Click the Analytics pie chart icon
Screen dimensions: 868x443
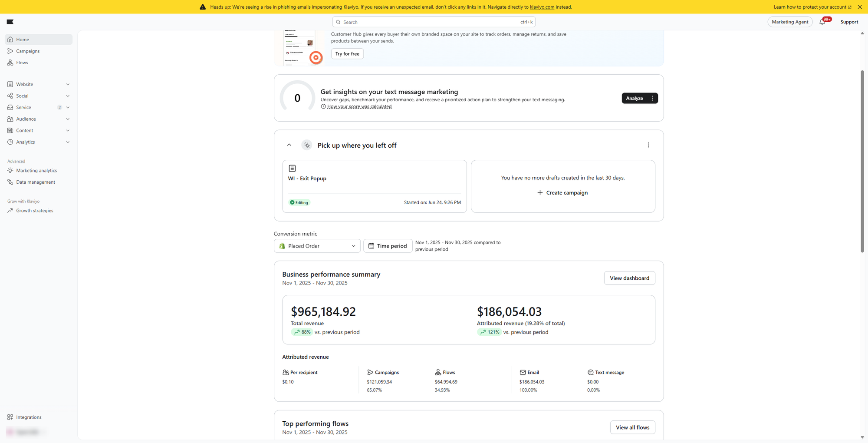10,142
